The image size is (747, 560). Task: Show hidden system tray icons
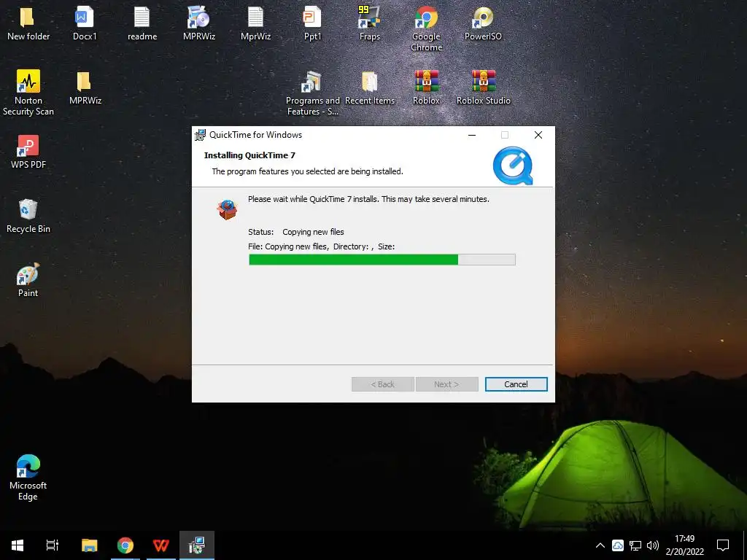(x=600, y=545)
